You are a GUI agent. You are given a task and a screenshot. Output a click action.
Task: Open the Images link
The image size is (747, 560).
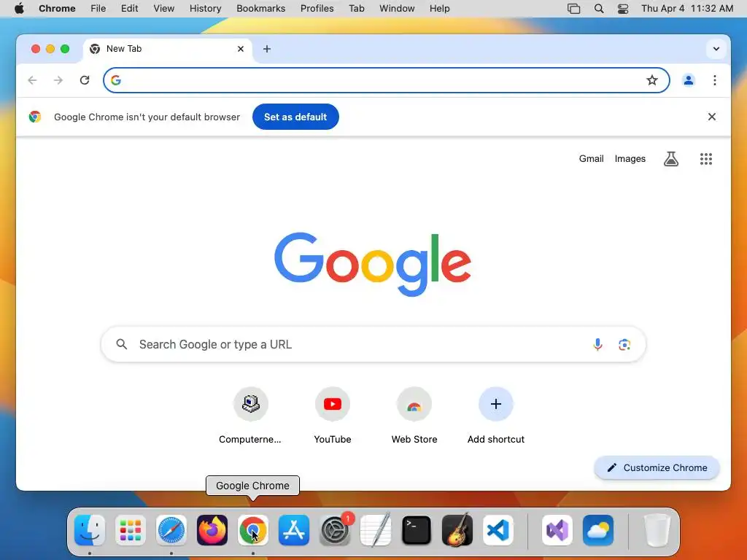tap(630, 158)
